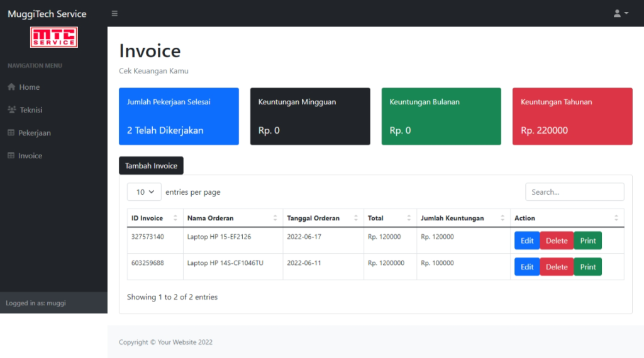Image resolution: width=644 pixels, height=358 pixels.
Task: Click the Tambah Invoice button
Action: 151,166
